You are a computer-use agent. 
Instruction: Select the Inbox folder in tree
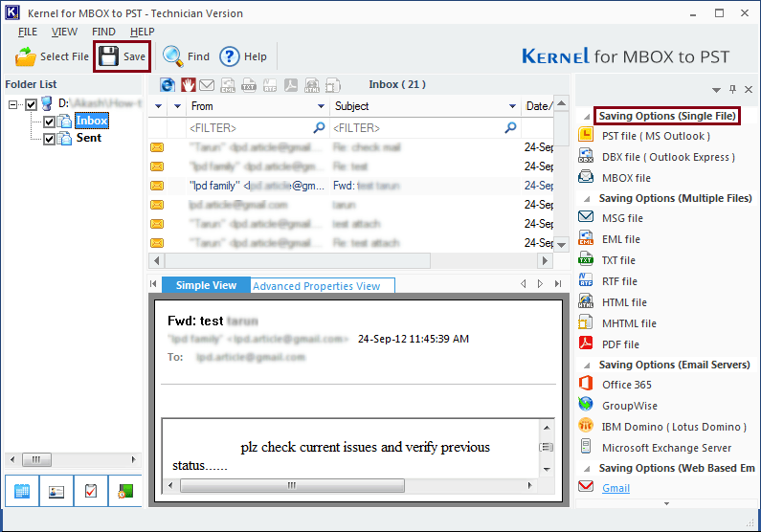click(x=92, y=121)
